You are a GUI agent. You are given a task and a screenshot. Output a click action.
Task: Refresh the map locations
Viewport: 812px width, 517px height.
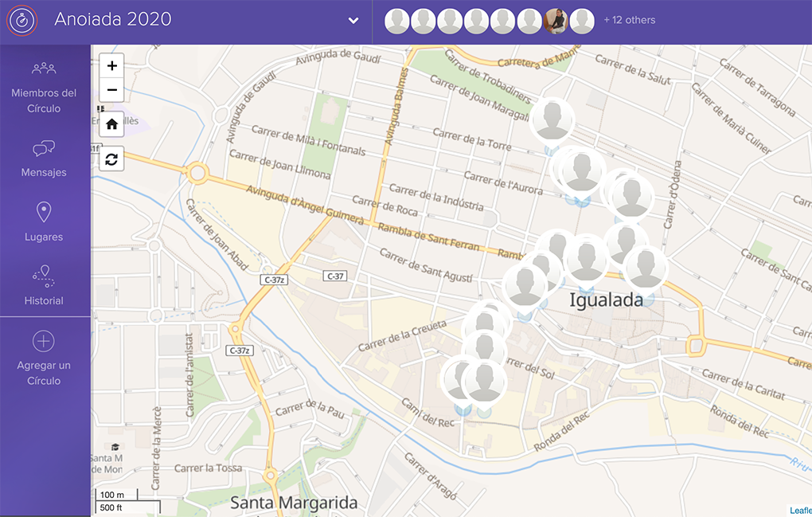tap(112, 159)
